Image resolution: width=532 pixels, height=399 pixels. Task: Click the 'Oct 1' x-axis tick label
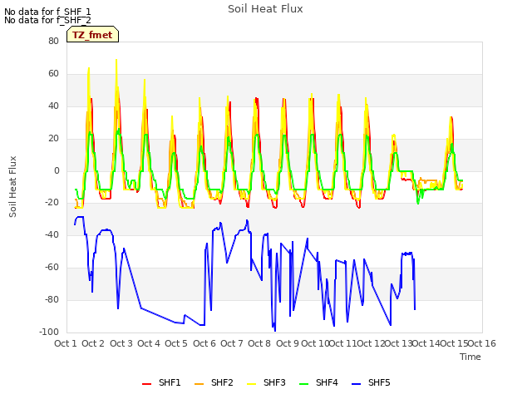tap(66, 343)
